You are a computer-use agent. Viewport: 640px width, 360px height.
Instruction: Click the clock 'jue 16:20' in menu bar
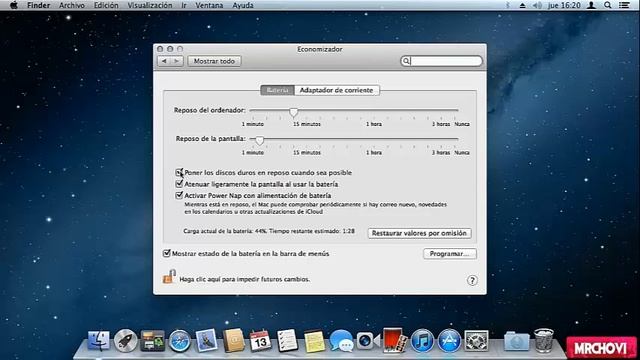(x=564, y=5)
